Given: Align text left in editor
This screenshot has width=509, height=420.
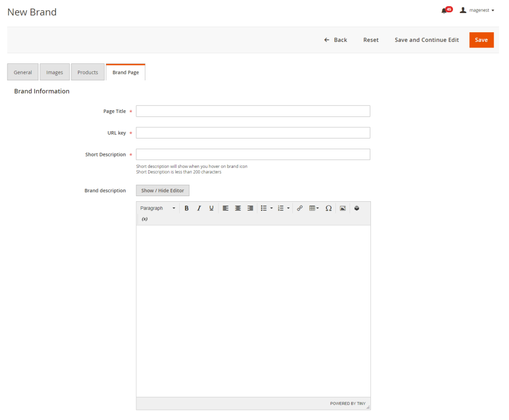Looking at the screenshot, I should click(x=226, y=209).
